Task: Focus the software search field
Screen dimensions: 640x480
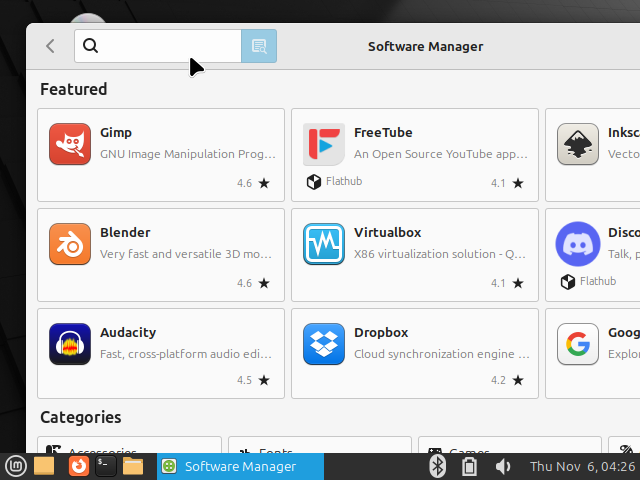Action: (165, 46)
